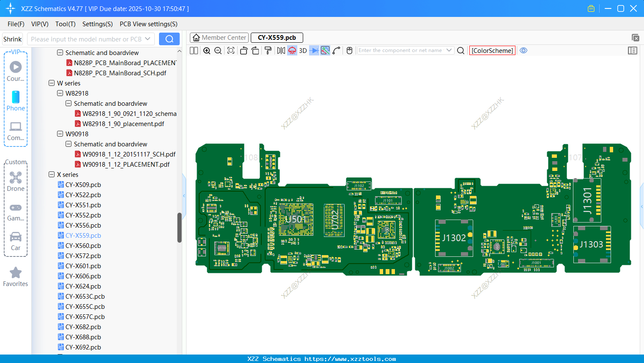
Task: Open the ColorScheme color settings
Action: [492, 50]
